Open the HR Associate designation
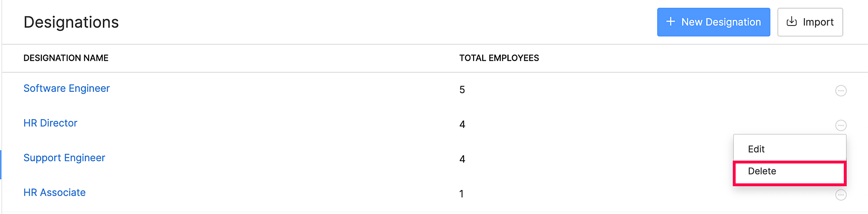The height and width of the screenshot is (214, 868). (55, 192)
